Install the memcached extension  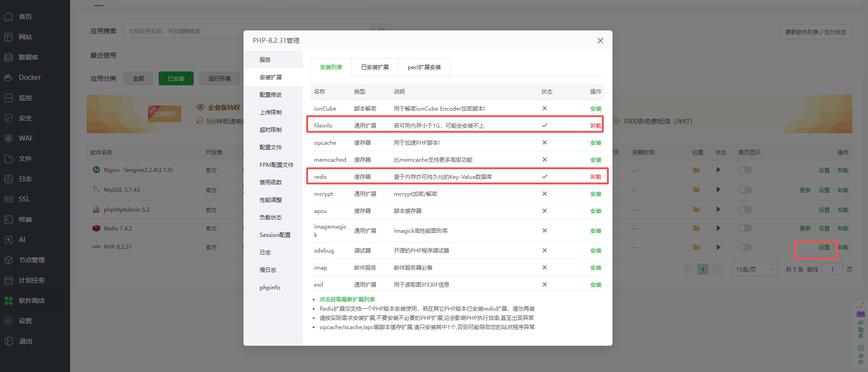[596, 160]
